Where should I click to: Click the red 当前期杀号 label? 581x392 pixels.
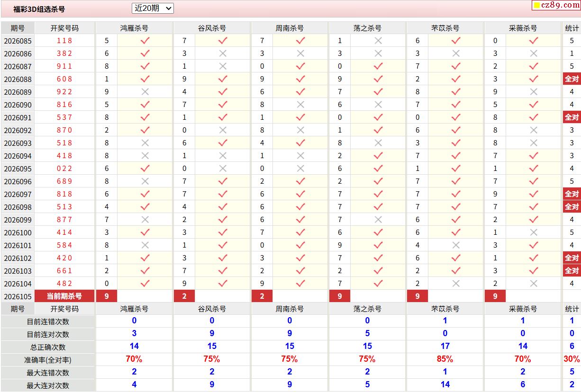[x=64, y=296]
